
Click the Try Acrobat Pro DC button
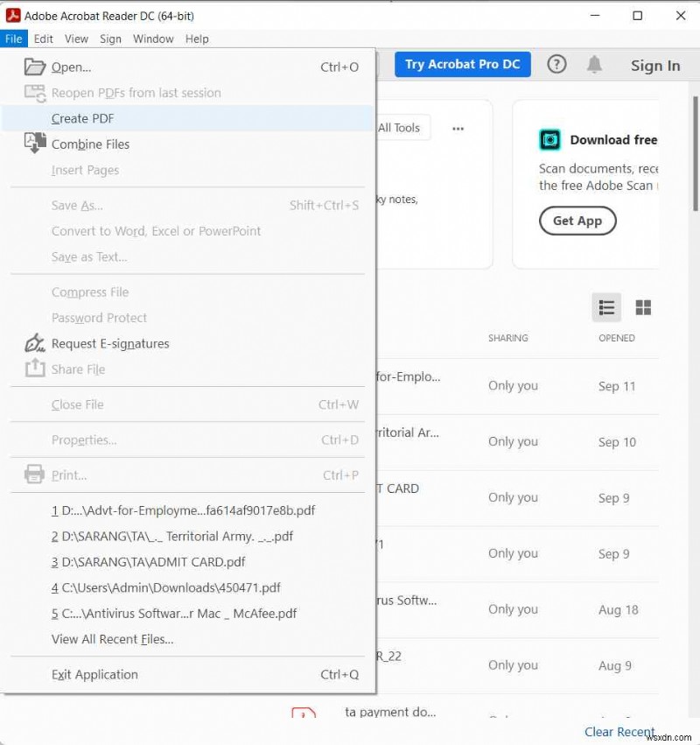tap(462, 64)
